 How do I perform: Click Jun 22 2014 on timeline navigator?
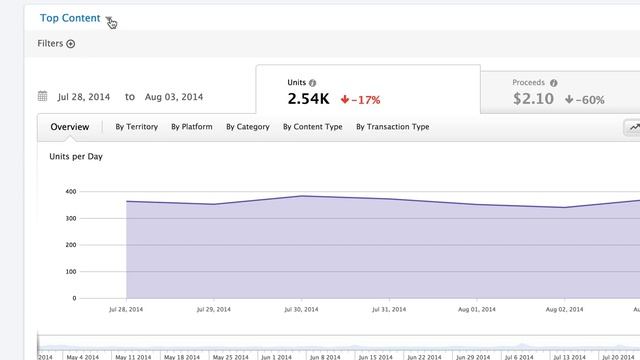coord(424,357)
